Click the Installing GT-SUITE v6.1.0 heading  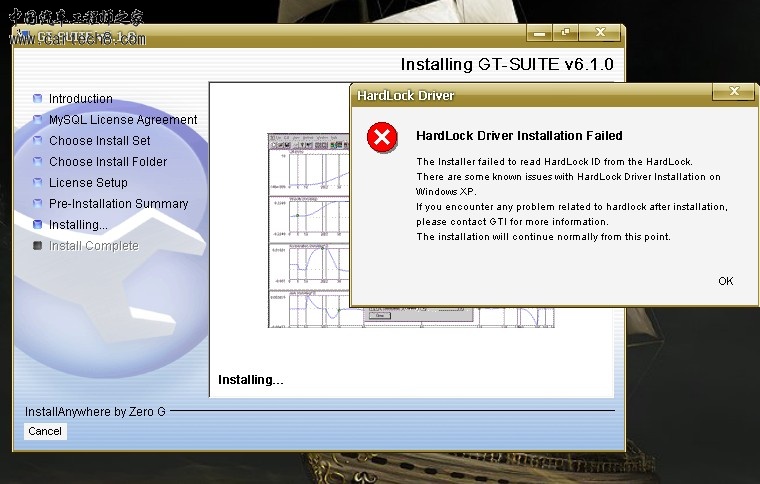pos(506,65)
